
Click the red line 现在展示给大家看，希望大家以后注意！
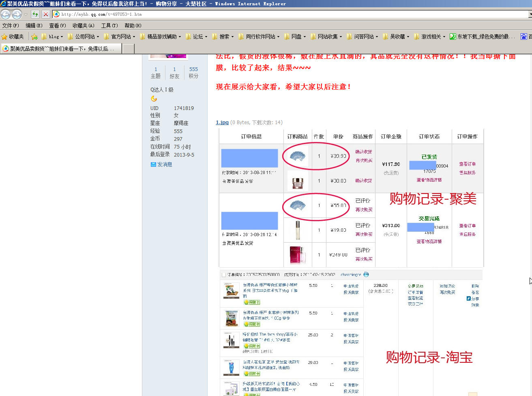click(x=284, y=87)
